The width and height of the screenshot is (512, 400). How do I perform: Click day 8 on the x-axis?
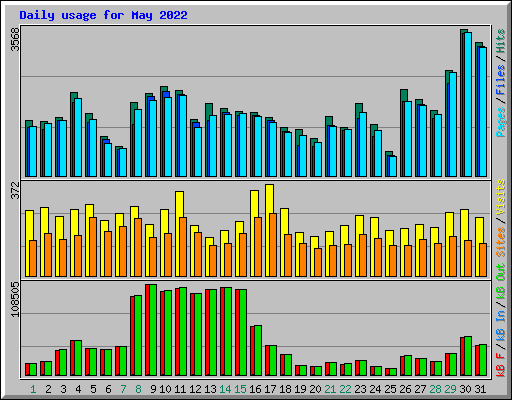[x=138, y=389]
